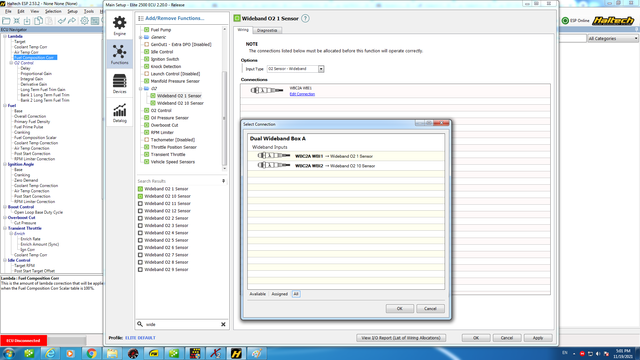Clear the search field with X
The width and height of the screenshot is (640, 360).
[223, 324]
